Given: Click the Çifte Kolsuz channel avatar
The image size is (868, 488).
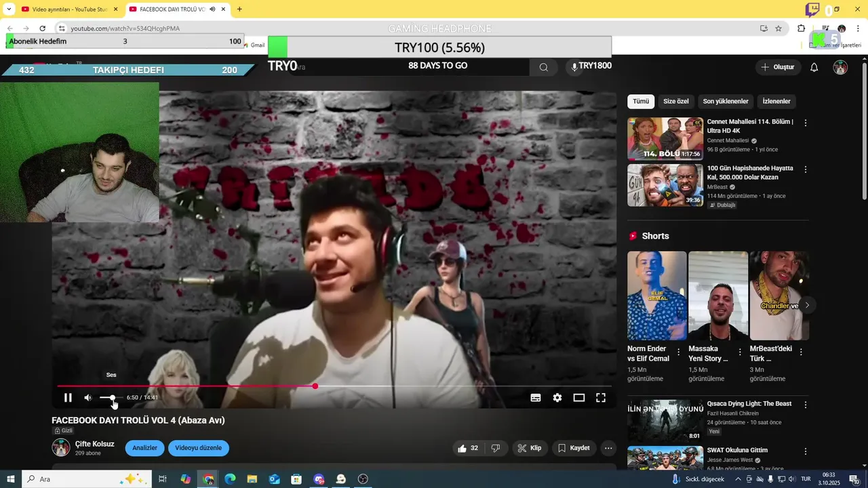Looking at the screenshot, I should click(x=61, y=447).
